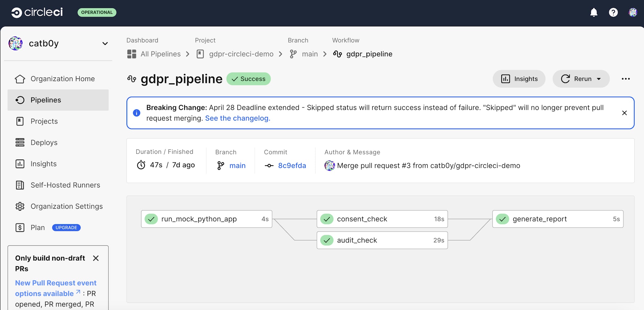This screenshot has height=310, width=644.
Task: Navigate to All Pipelines via breadcrumb
Action: point(160,54)
